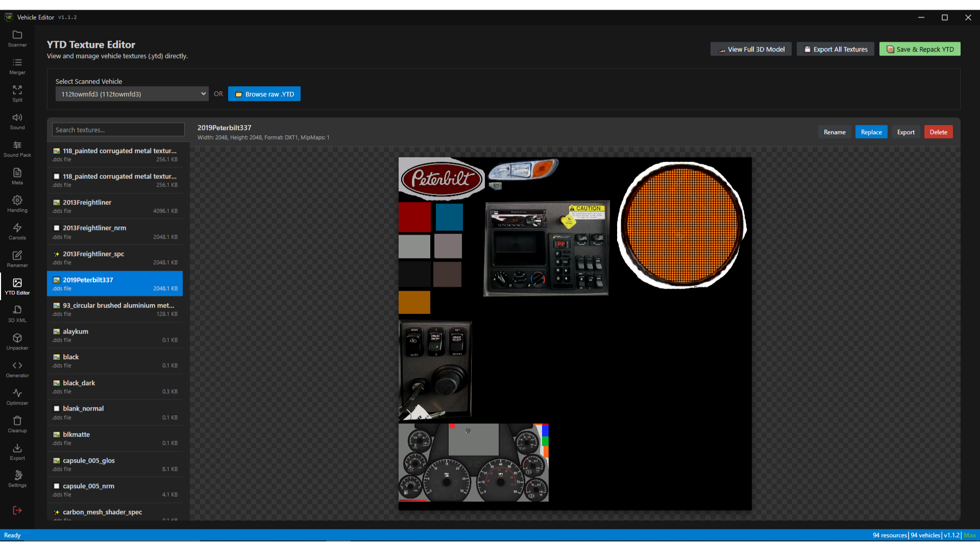Screen dimensions: 980x551
Task: Click the Vehicle Editor app logo icon
Action: (9, 17)
